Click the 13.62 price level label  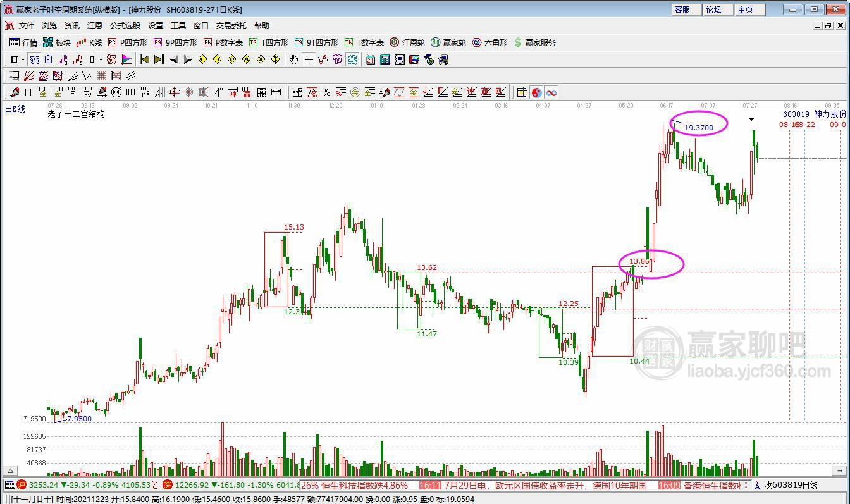coord(427,267)
